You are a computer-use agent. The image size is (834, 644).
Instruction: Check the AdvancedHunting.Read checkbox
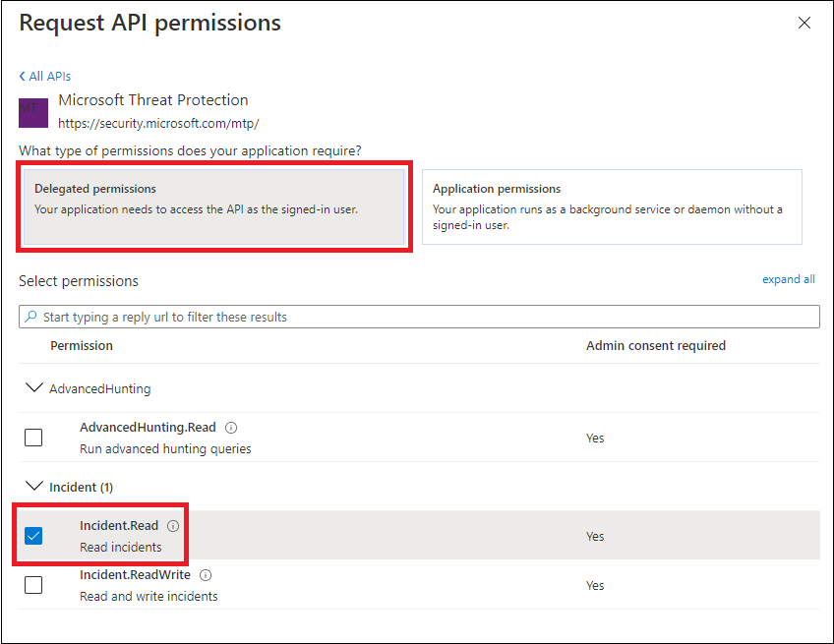[33, 438]
